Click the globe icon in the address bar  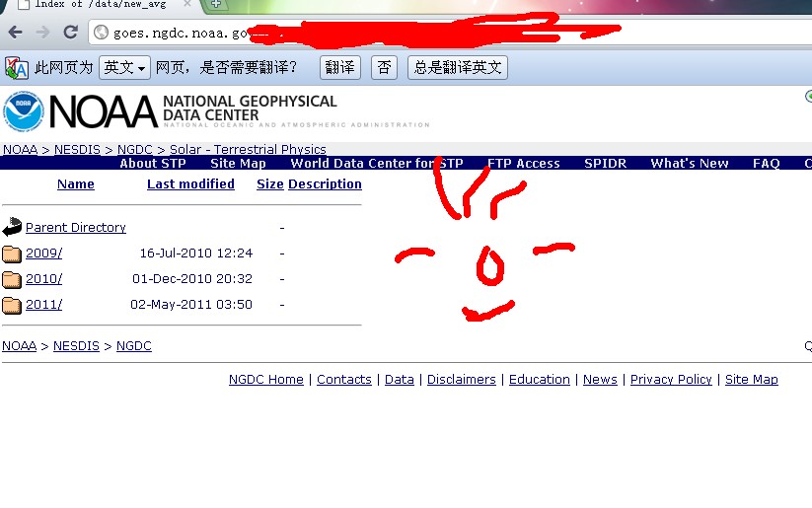tap(101, 33)
